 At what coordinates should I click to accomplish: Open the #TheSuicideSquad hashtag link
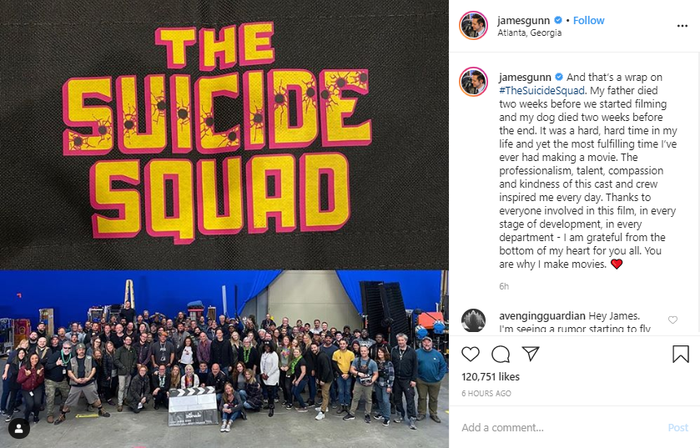pos(542,91)
